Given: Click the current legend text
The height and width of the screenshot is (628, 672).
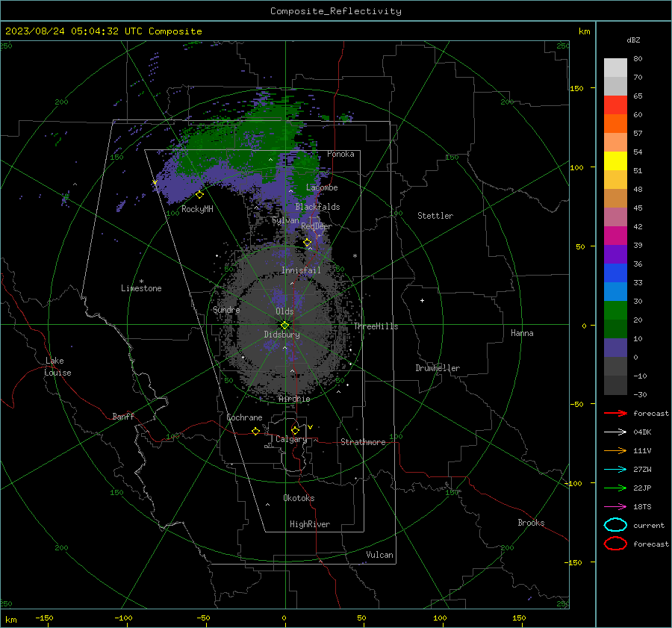Looking at the screenshot, I should [x=649, y=525].
